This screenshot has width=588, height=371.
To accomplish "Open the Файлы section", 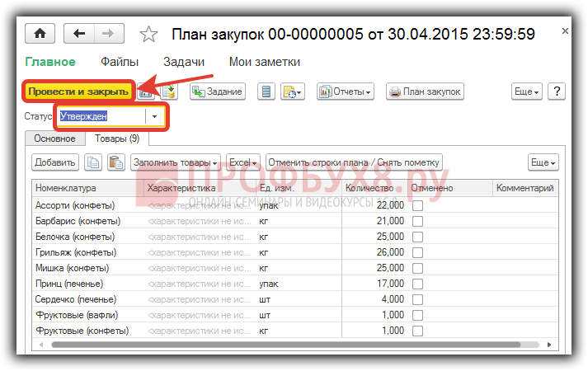I will pyautogui.click(x=119, y=62).
